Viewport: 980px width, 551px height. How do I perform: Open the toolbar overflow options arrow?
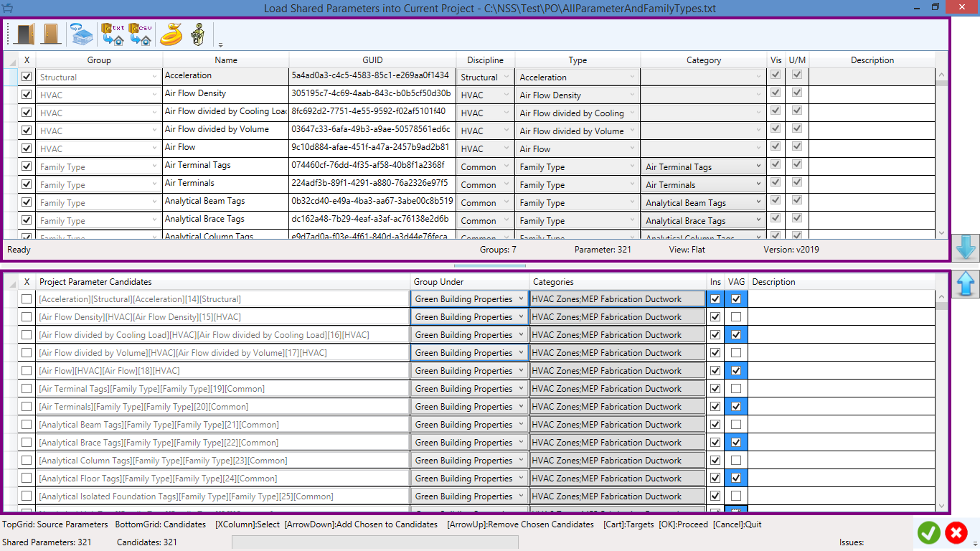220,44
